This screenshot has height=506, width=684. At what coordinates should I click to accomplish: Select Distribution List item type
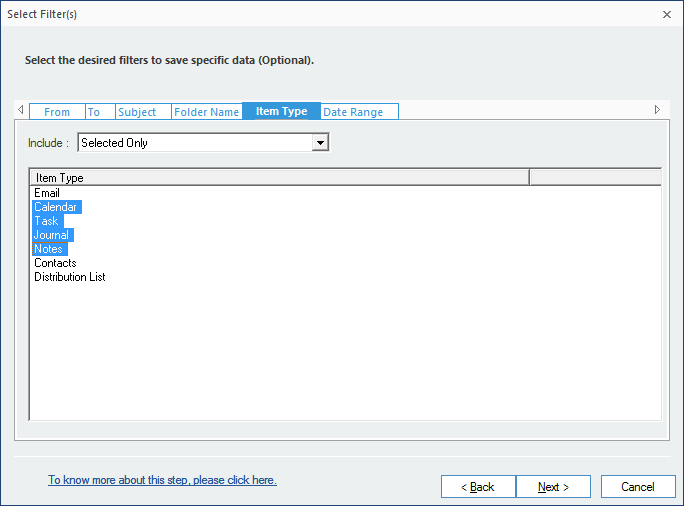coord(70,277)
